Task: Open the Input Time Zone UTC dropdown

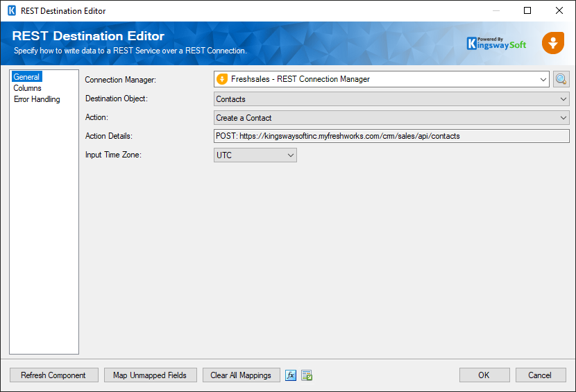Action: 255,155
